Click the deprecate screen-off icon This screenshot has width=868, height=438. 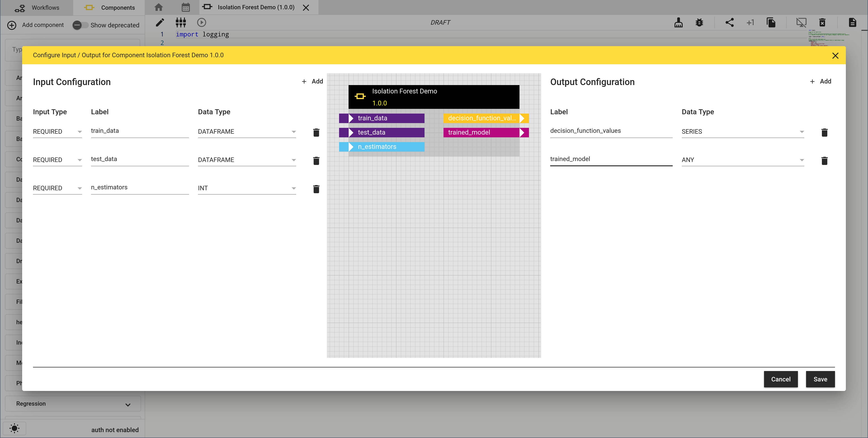point(801,23)
